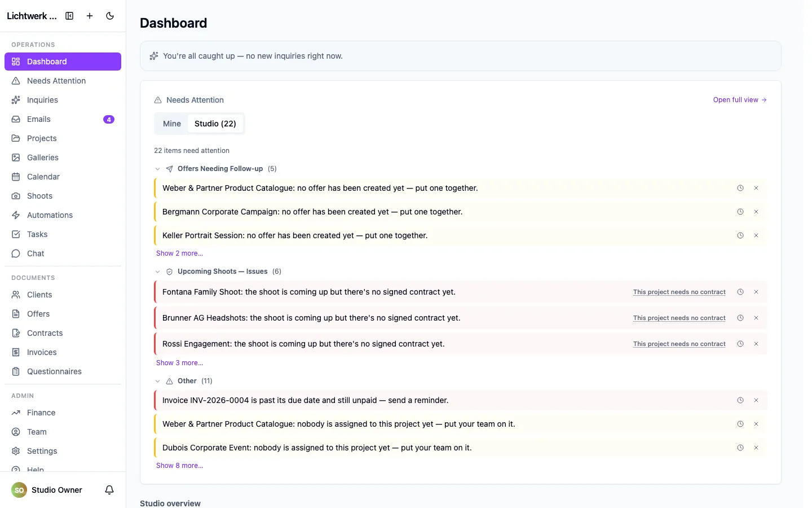812x508 pixels.
Task: Open Galleries in the sidebar
Action: (63, 157)
